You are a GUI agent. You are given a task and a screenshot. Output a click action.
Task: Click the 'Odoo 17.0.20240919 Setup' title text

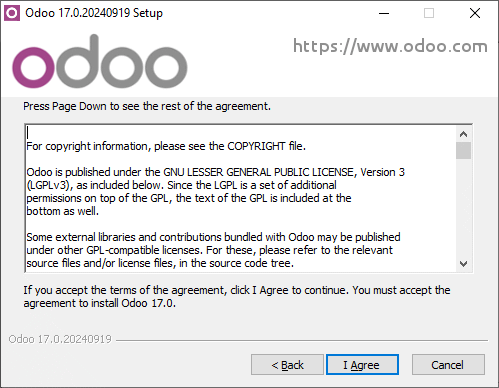pos(94,13)
